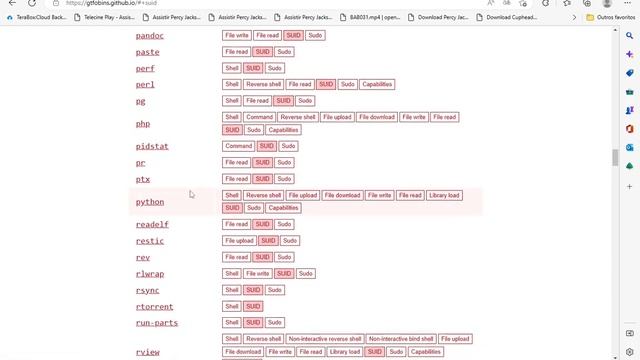This screenshot has height=360, width=640.
Task: Open browser three-dots menu
Action: tap(627, 3)
